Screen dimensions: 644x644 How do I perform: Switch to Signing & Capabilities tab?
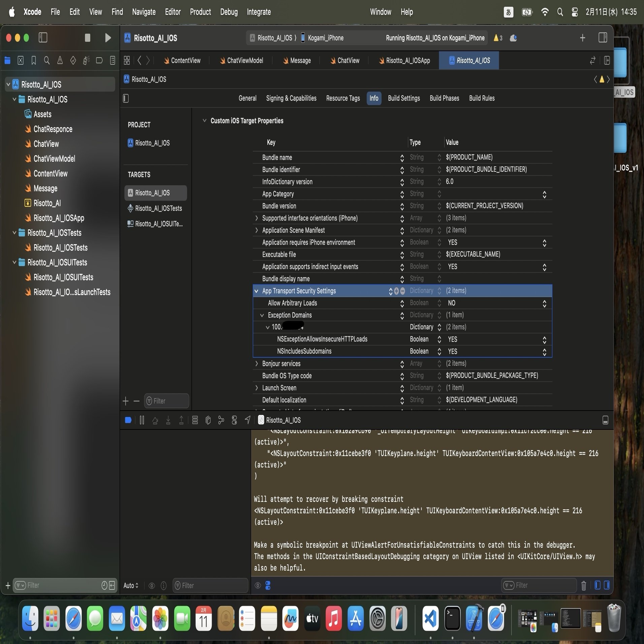tap(291, 98)
